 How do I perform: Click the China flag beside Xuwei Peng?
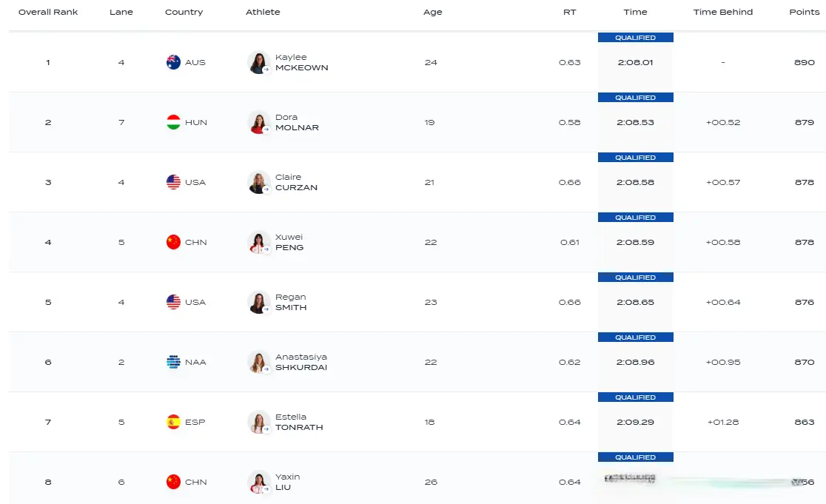[173, 242]
